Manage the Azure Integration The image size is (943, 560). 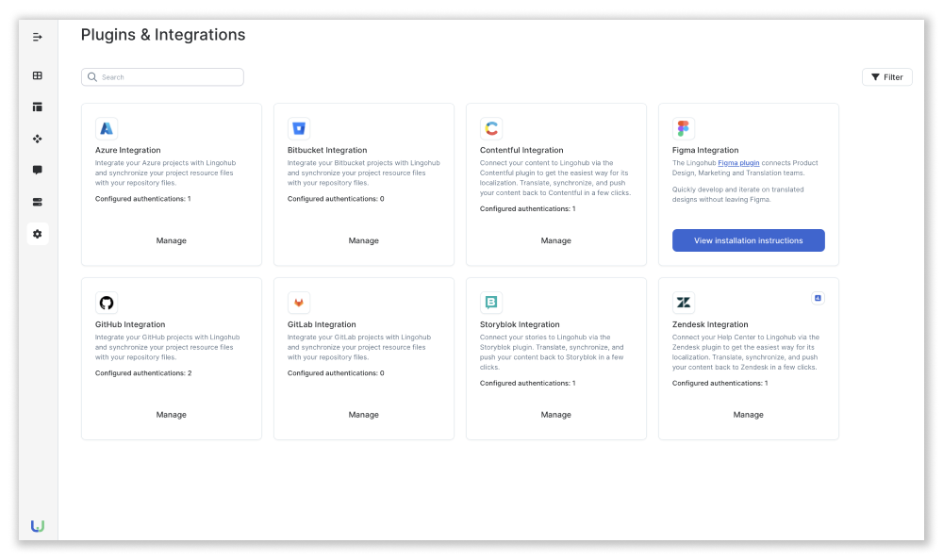click(172, 240)
